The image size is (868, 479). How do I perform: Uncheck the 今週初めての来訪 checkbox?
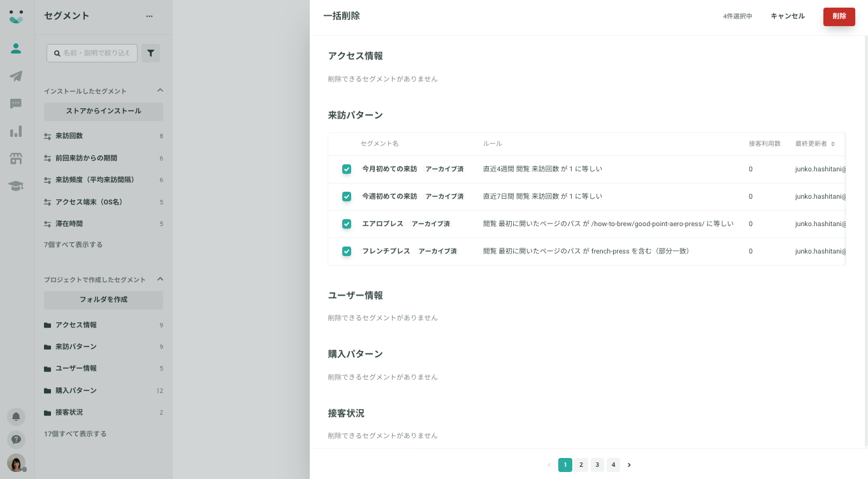click(x=347, y=196)
